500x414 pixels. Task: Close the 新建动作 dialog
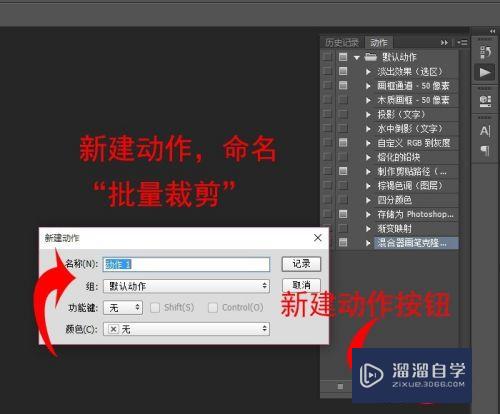(x=318, y=238)
